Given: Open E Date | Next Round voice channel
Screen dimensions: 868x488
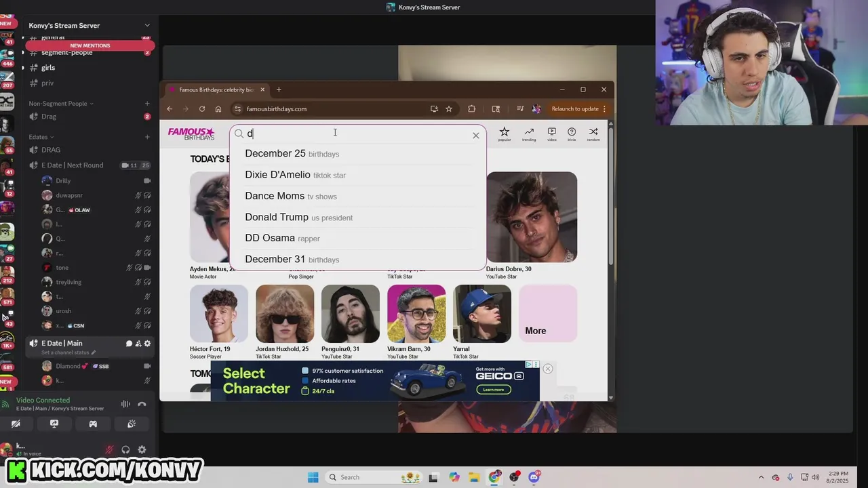Looking at the screenshot, I should click(x=72, y=165).
